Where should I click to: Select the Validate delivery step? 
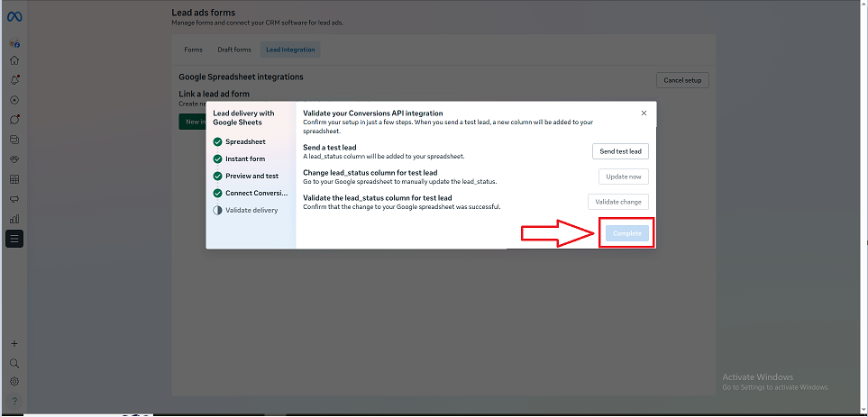[x=251, y=210]
